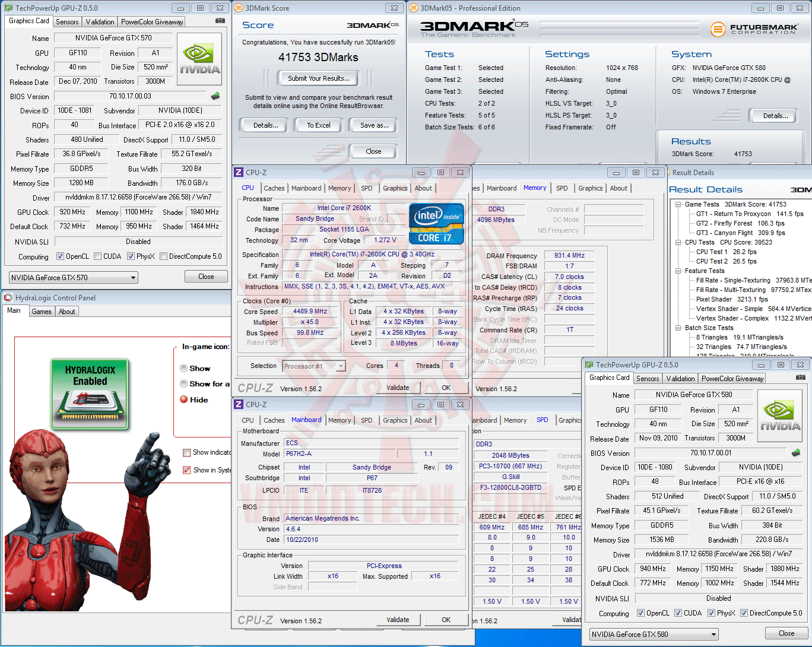
Task: Click the GPU-Z title bar icon of the GTX 570 window
Action: pos(8,8)
